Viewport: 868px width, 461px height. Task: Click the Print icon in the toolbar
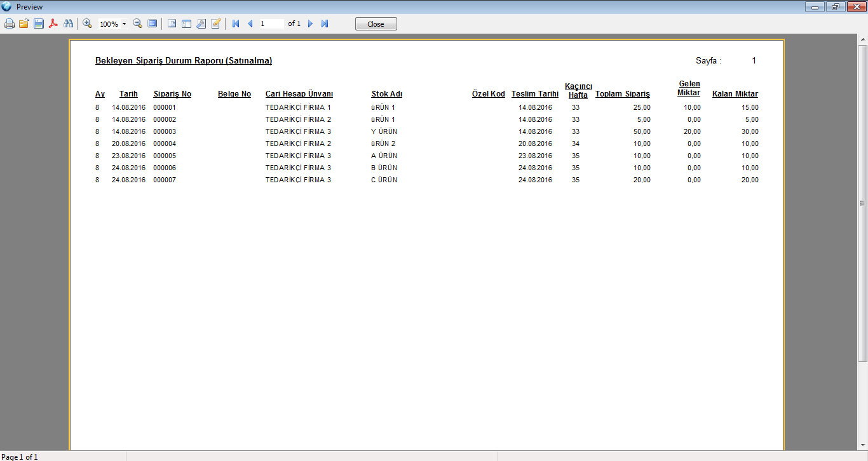coord(10,23)
